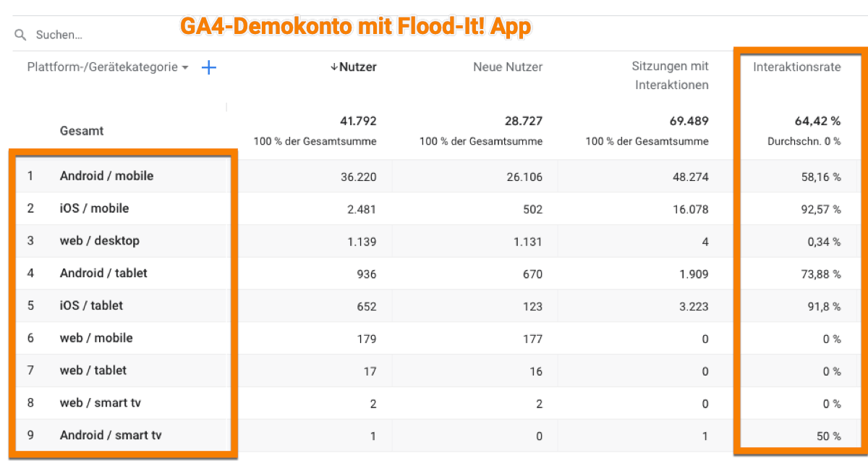Sort by the Interaktionsrate column header
This screenshot has height=461, width=868.
[x=796, y=67]
